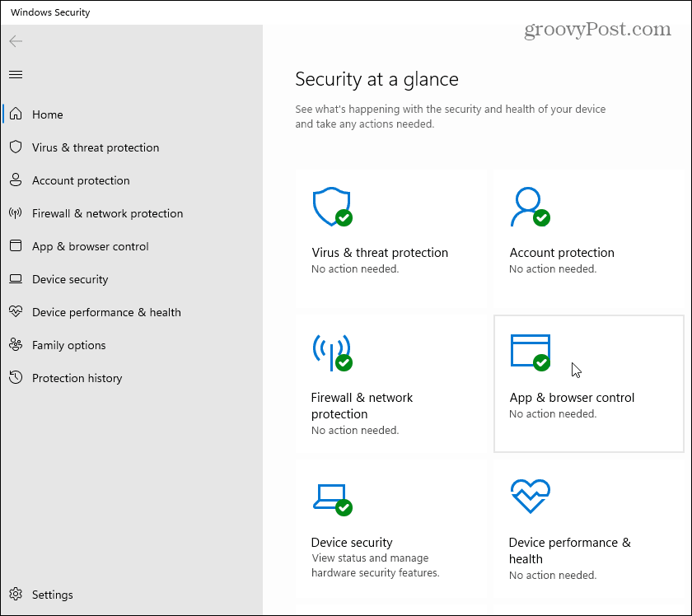The width and height of the screenshot is (692, 616).
Task: Click the antenna icon beside Firewall in sidebar
Action: pyautogui.click(x=16, y=213)
